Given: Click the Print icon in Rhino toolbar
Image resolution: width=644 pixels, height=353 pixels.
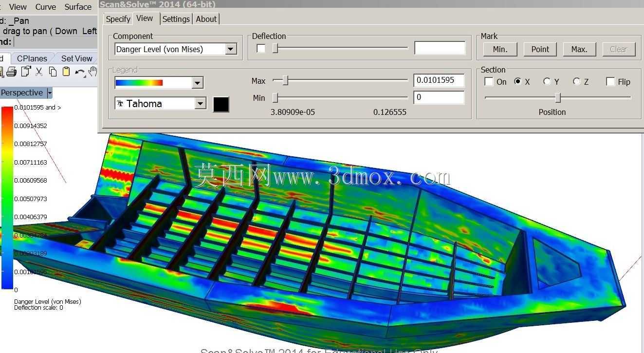Looking at the screenshot, I should point(11,72).
